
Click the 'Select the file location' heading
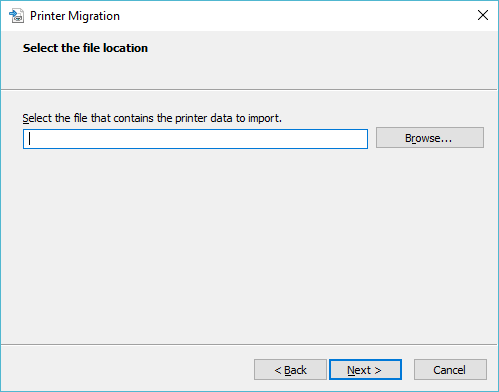pyautogui.click(x=85, y=48)
